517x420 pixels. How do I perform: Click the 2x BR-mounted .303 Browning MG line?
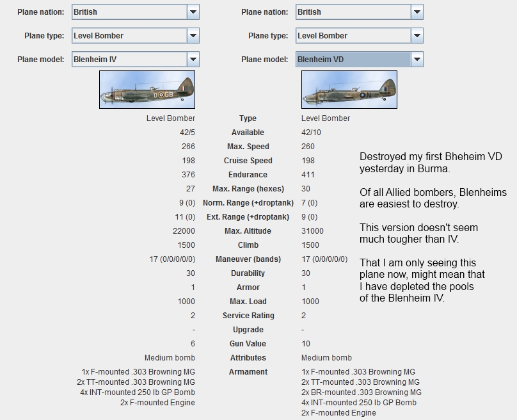[x=362, y=392]
